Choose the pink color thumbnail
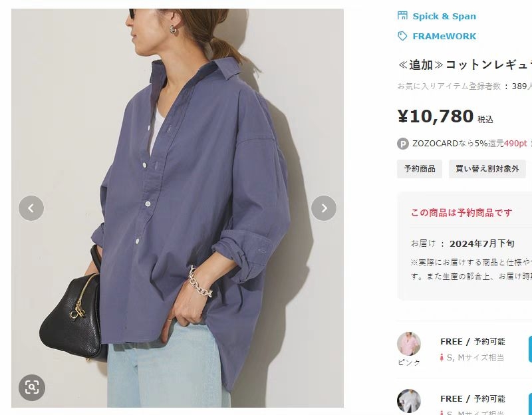The width and height of the screenshot is (532, 415). pyautogui.click(x=409, y=344)
